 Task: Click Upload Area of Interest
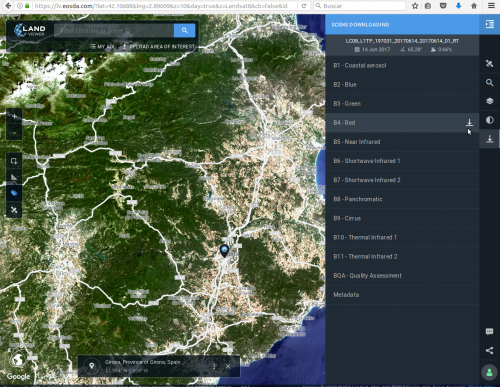click(x=159, y=47)
